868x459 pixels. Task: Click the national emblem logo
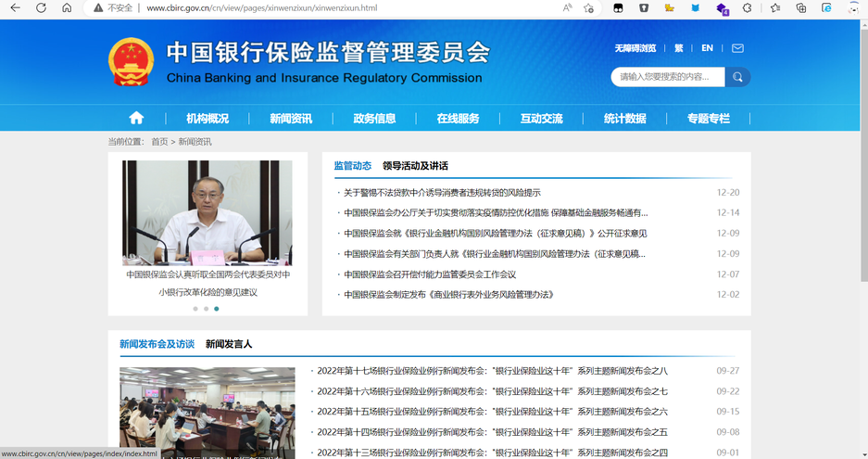[x=132, y=61]
